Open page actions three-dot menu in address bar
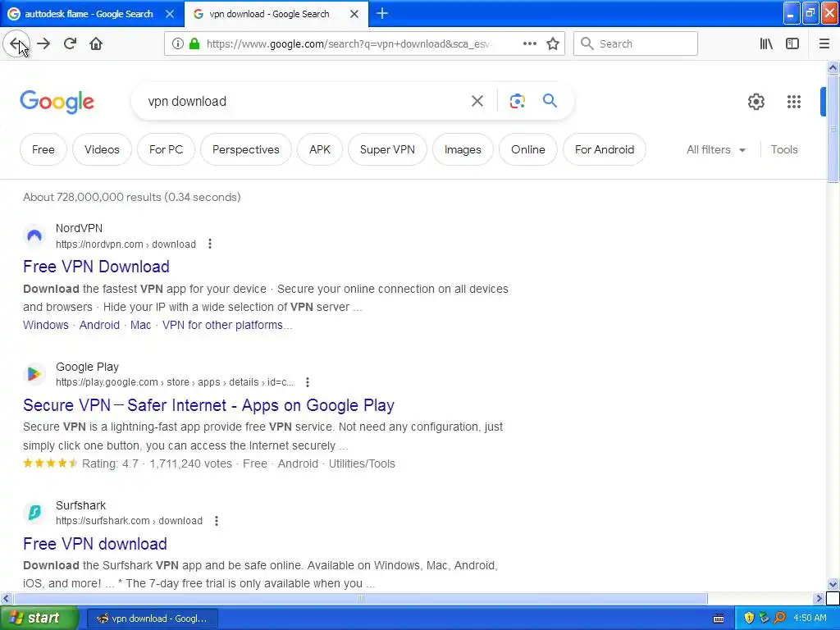 point(529,43)
